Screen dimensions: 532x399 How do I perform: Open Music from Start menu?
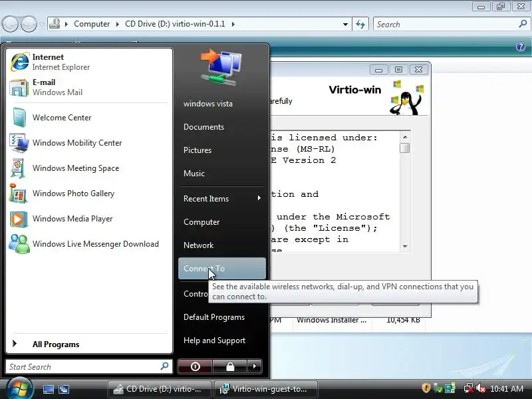click(194, 174)
